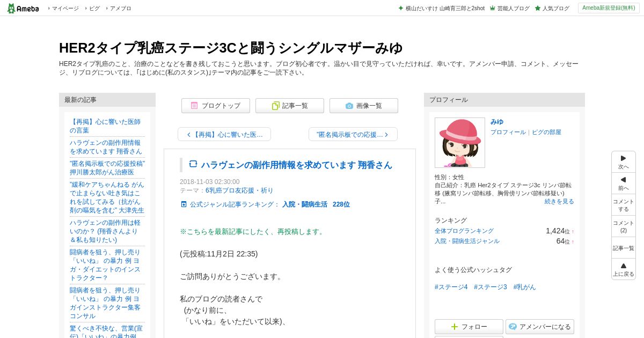Expand profile with 続きを見る
Screen dimensions: 644x338
pos(559,201)
